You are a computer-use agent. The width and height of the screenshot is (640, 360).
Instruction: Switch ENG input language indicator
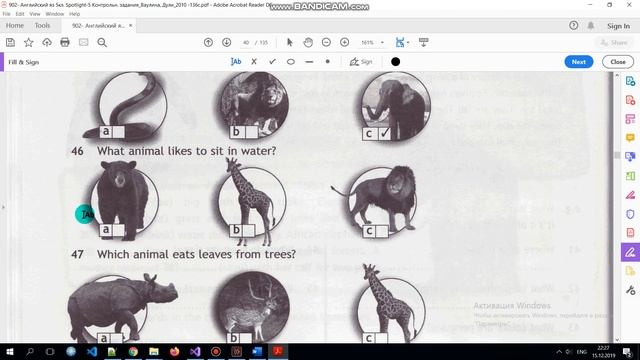582,352
